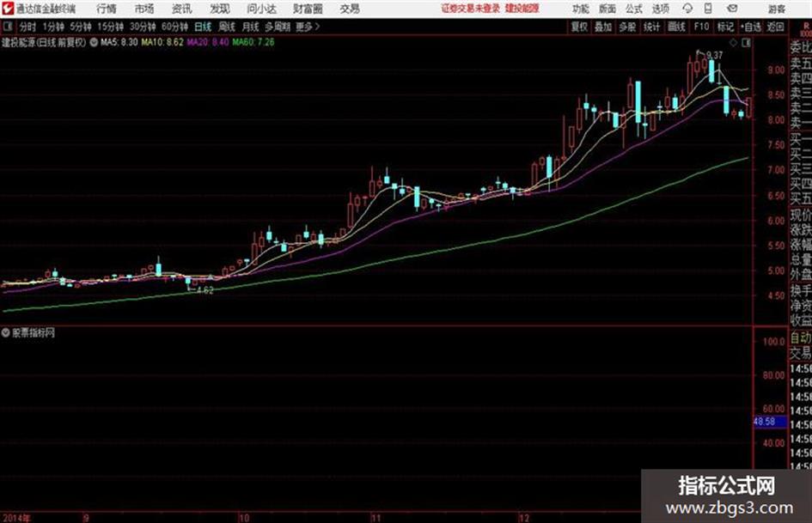Open the 行情 menu
The width and height of the screenshot is (812, 523).
[x=107, y=9]
